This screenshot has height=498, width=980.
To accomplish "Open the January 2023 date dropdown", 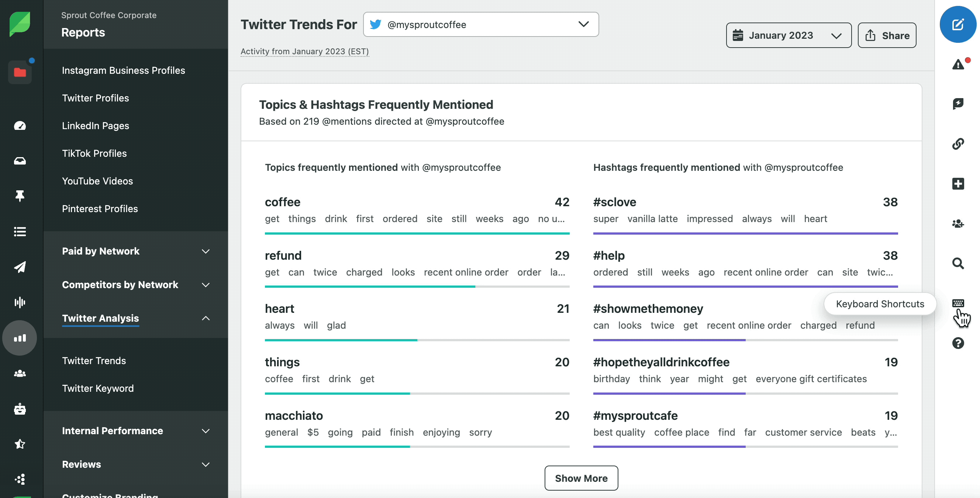I will (789, 35).
